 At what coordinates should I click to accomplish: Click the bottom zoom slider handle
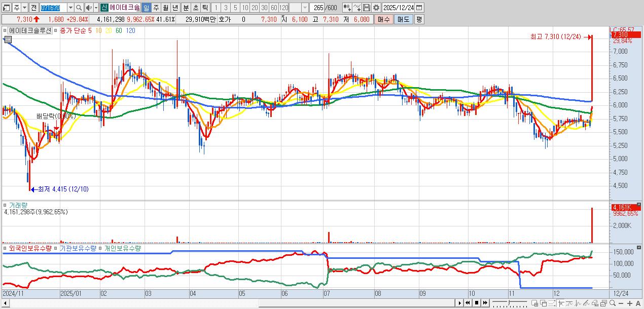(x=509, y=303)
